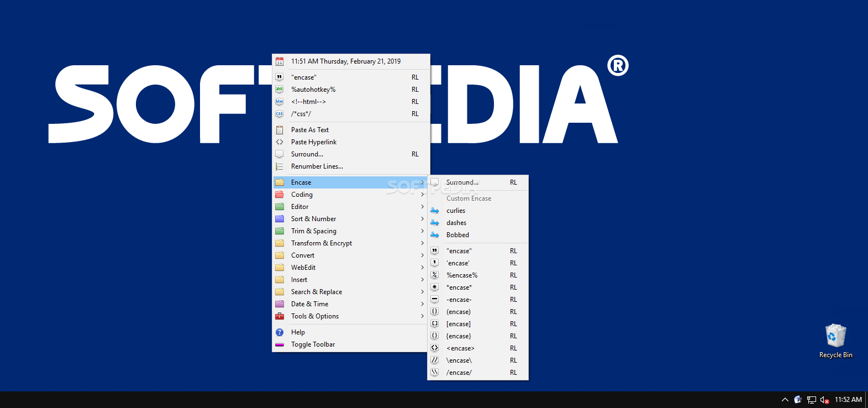Click the clipboard icon for Paste As Text
This screenshot has height=408, width=868.
pyautogui.click(x=280, y=130)
